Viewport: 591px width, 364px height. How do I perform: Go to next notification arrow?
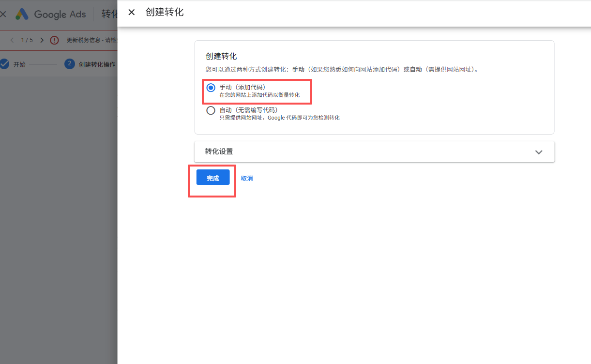pos(42,40)
